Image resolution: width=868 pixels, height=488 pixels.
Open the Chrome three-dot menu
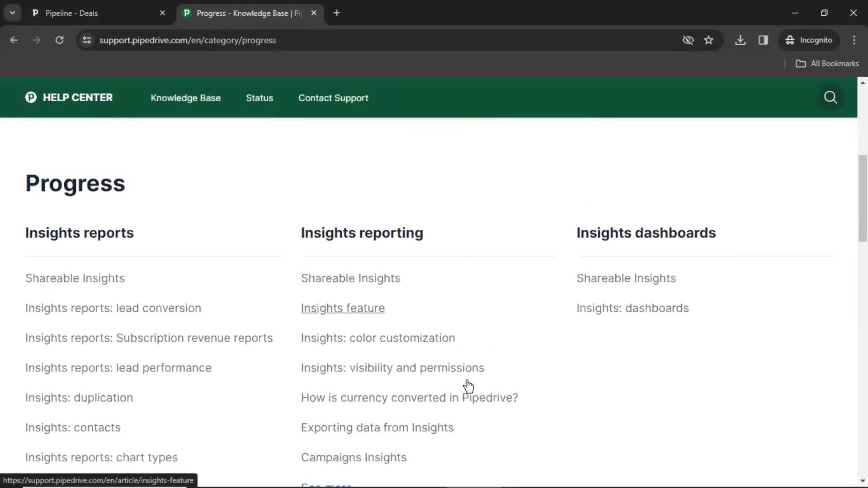854,40
